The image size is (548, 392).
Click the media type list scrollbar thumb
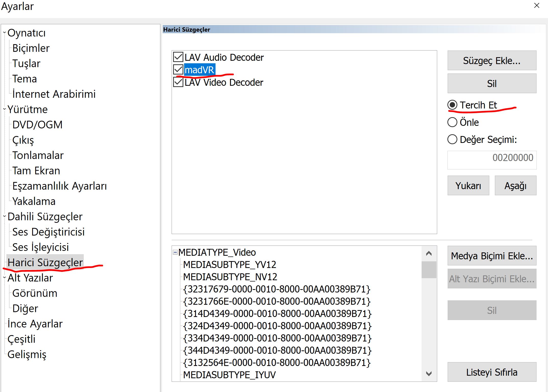click(429, 270)
